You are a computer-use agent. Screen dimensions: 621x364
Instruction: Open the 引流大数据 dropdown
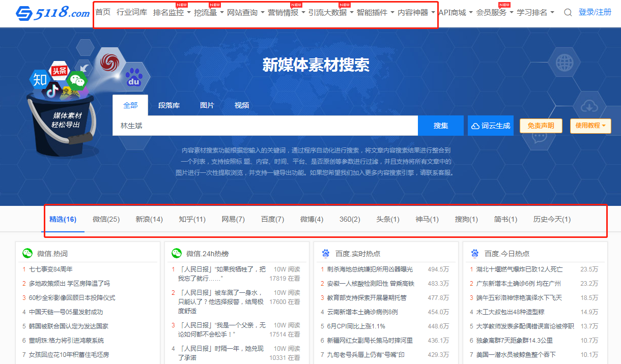331,12
